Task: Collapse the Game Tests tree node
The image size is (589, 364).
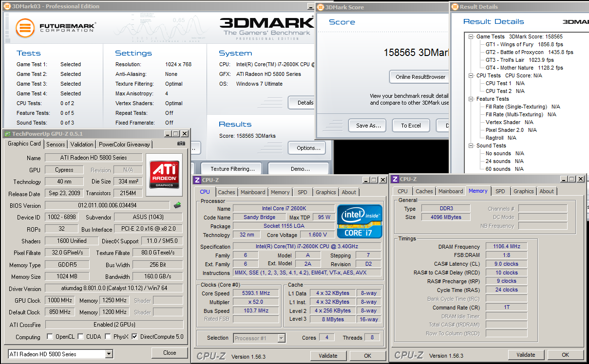Action: pyautogui.click(x=471, y=36)
